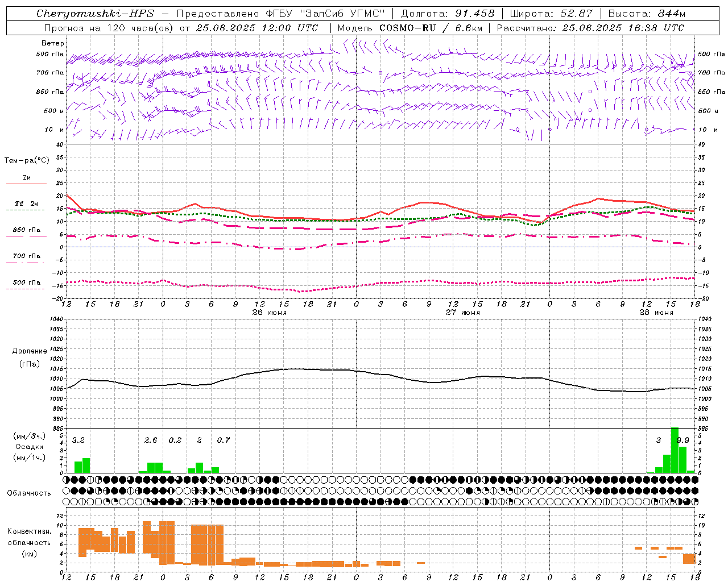The height and width of the screenshot is (582, 728).
Task: Click the (км) unit label under convective cloudiness
Action: (x=30, y=554)
